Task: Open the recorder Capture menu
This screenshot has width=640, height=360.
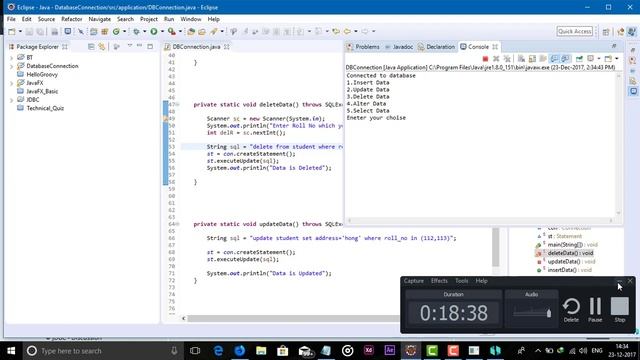Action: [413, 281]
